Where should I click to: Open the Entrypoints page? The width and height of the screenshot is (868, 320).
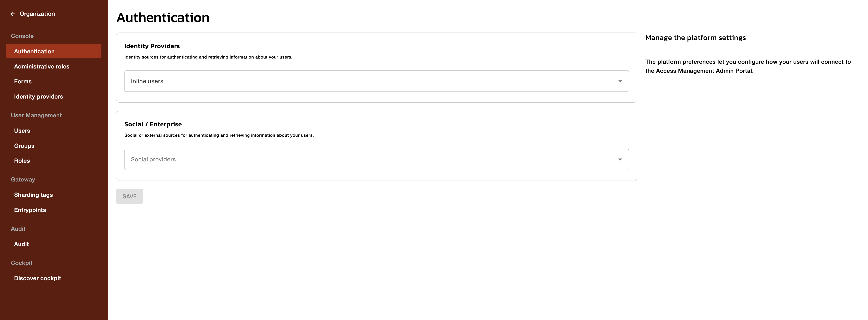(x=30, y=210)
